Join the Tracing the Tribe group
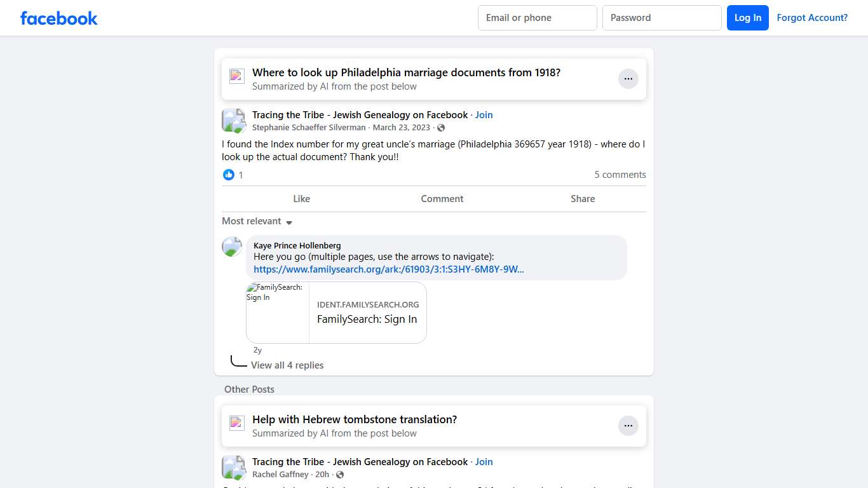868x488 pixels. coord(484,114)
